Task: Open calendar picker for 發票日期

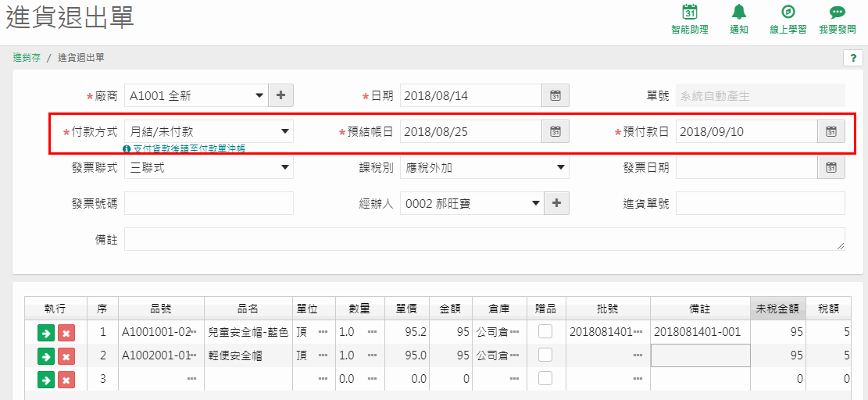Action: pos(831,167)
